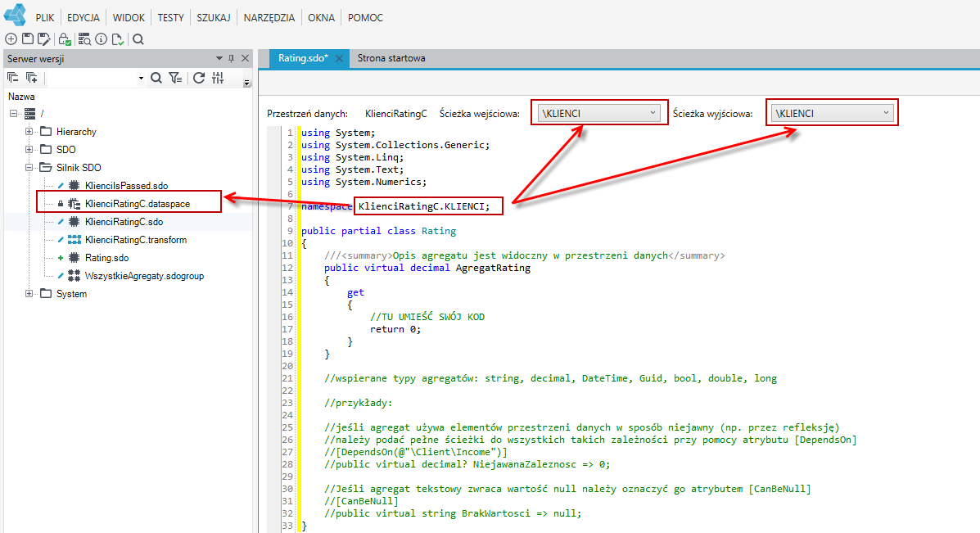The image size is (980, 533).
Task: Click the magnifier icon in the main toolbar
Action: coord(138,39)
